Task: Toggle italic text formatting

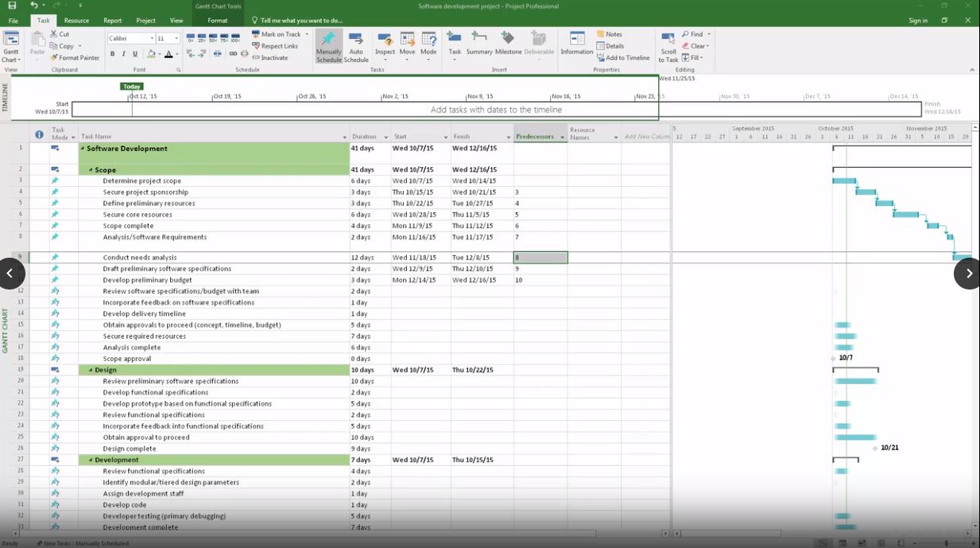Action: [x=124, y=54]
